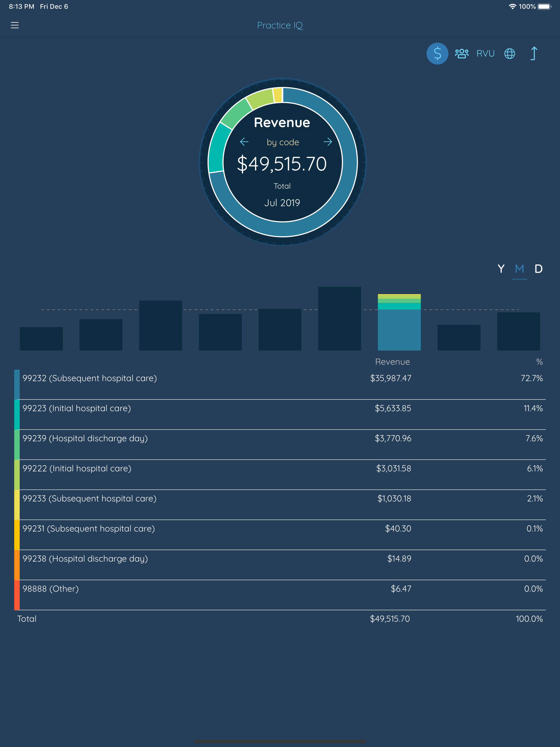Tap the battery status icon
The image size is (560, 747).
point(544,6)
